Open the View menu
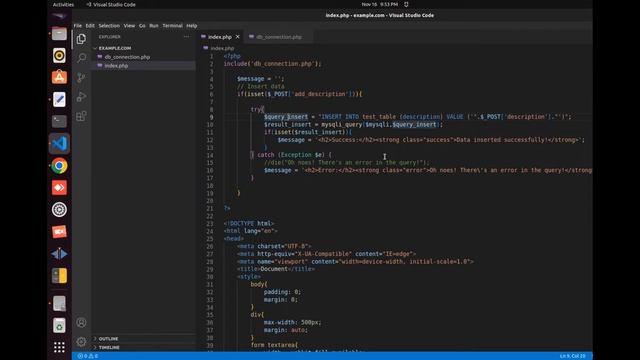 pyautogui.click(x=129, y=26)
